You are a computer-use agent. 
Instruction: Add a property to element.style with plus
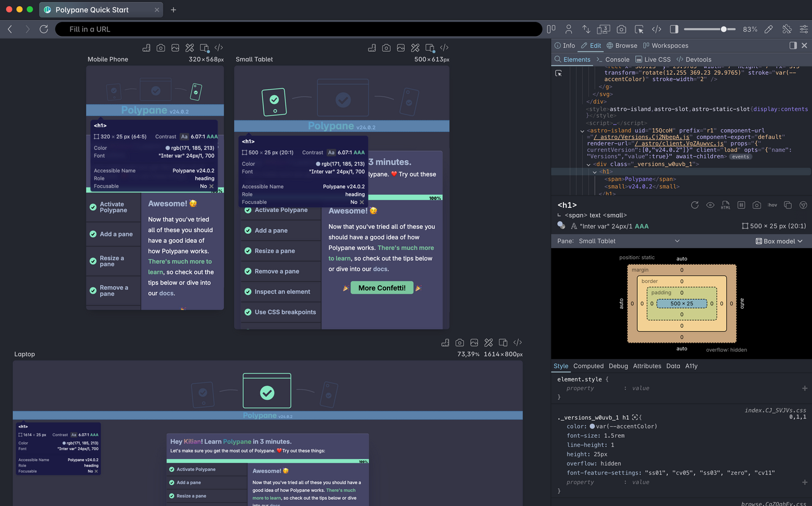pyautogui.click(x=805, y=388)
